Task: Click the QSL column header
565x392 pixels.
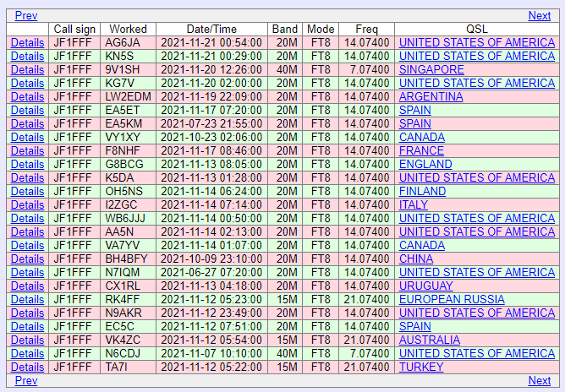Action: [477, 29]
